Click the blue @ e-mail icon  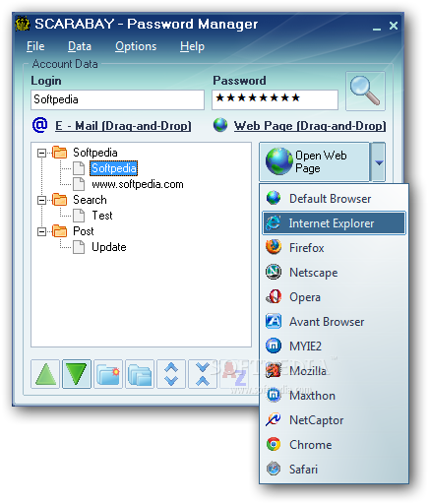[40, 125]
